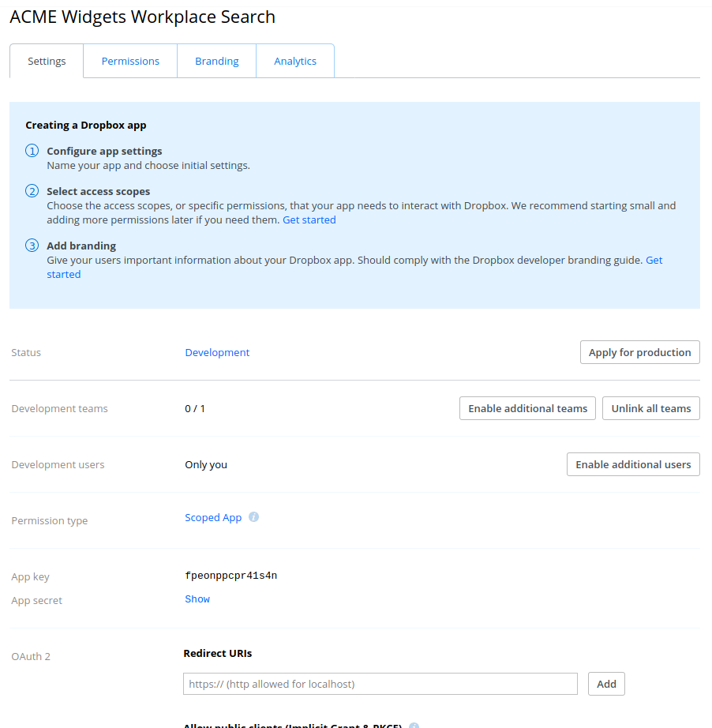Viewport: 712px width, 728px height.
Task: Follow Get started link under access scopes
Action: click(309, 220)
